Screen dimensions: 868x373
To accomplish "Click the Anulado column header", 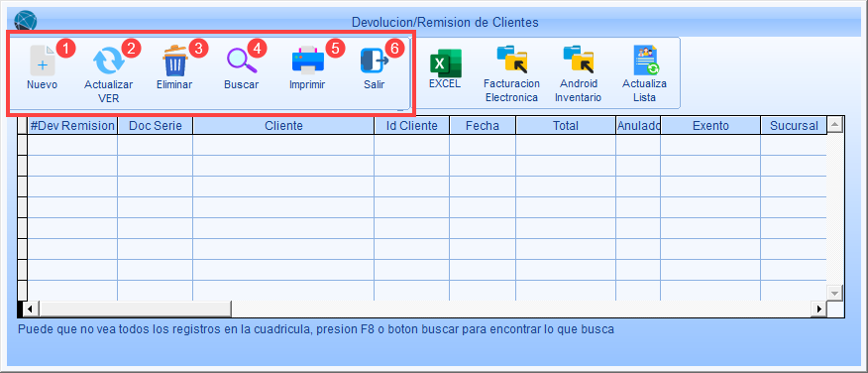I will (638, 126).
